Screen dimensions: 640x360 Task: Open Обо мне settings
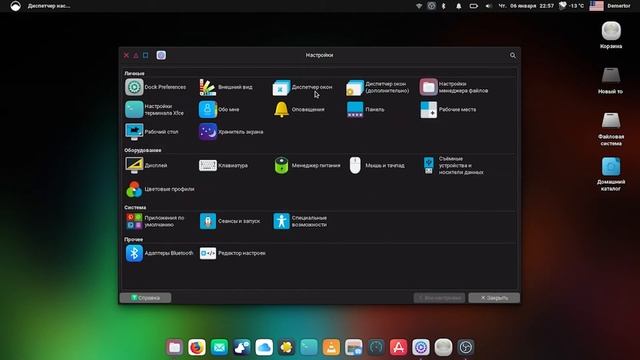point(219,109)
